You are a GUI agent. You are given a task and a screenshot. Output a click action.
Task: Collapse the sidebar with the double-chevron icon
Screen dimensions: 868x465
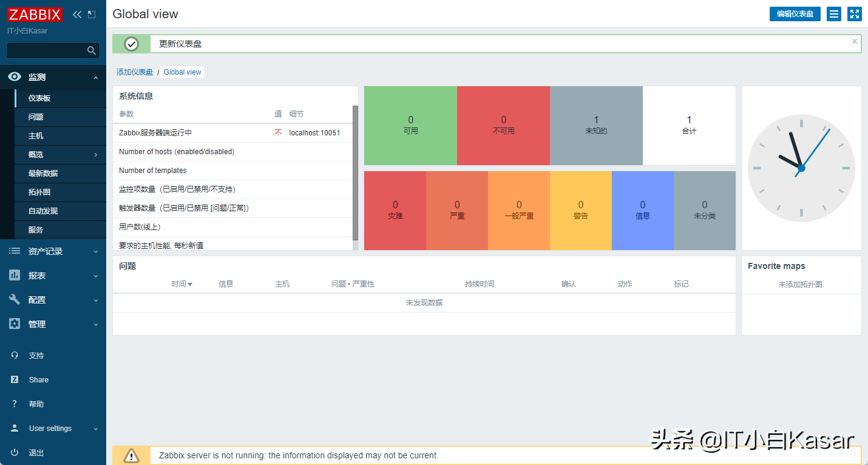pos(76,13)
